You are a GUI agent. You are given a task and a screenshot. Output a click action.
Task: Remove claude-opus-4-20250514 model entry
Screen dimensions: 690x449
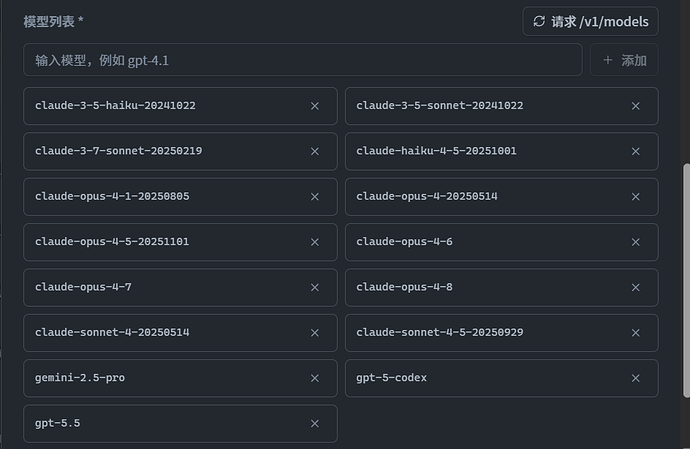pyautogui.click(x=635, y=197)
